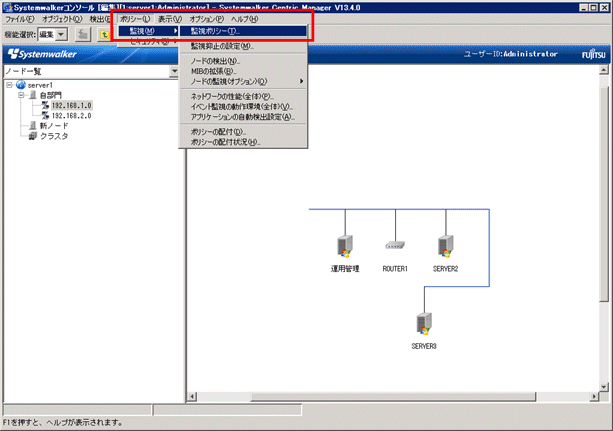Image resolution: width=613 pixels, height=431 pixels.
Task: Select the SERVER2 node icon
Action: [446, 246]
